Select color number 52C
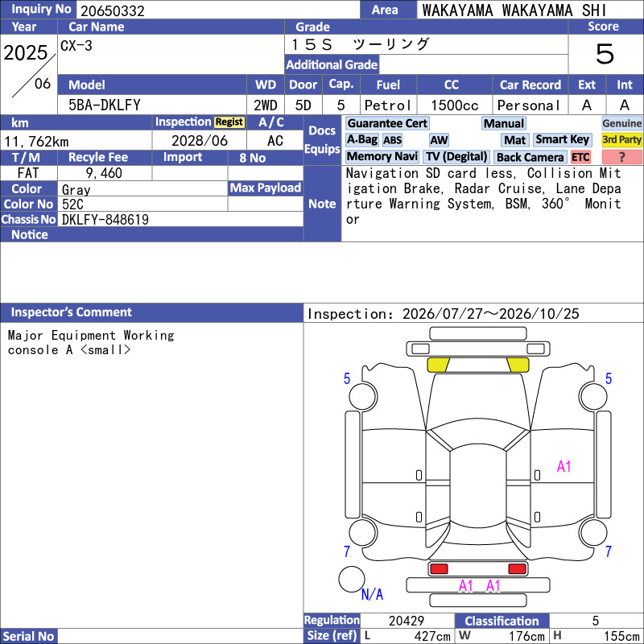644x644 pixels. tap(72, 204)
